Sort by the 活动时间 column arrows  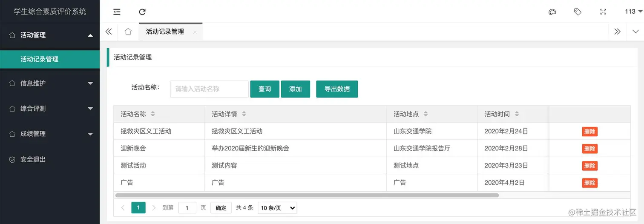coord(517,114)
